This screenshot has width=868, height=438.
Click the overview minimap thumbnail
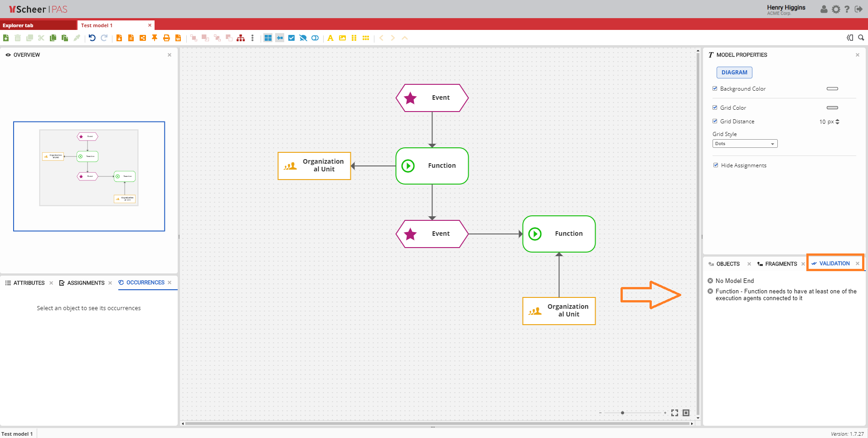coord(89,168)
